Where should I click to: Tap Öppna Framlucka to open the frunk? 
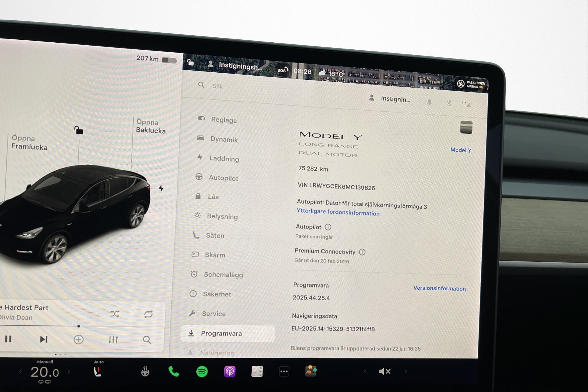pos(29,142)
